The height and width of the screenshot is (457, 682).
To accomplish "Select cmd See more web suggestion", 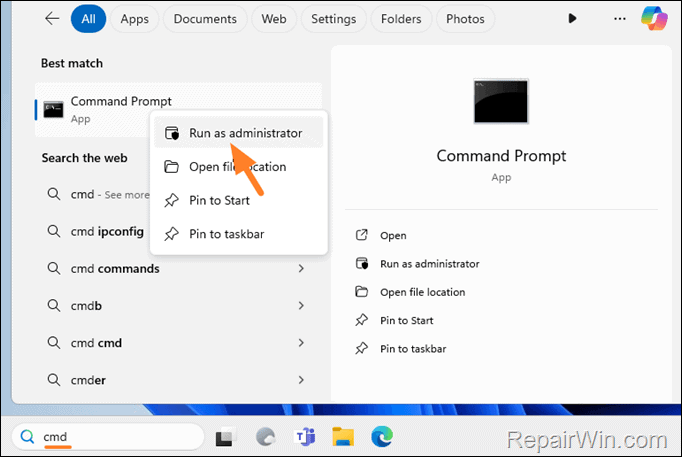I will [x=98, y=194].
